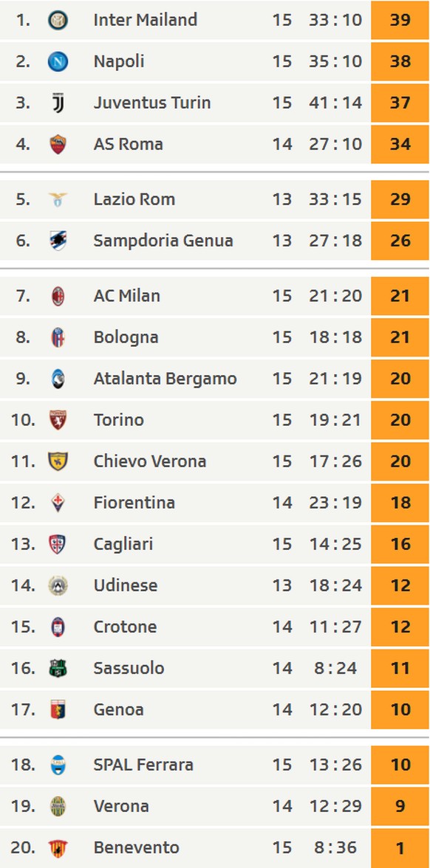Click the Chievo Verona crest
This screenshot has width=430, height=868.
tap(58, 461)
